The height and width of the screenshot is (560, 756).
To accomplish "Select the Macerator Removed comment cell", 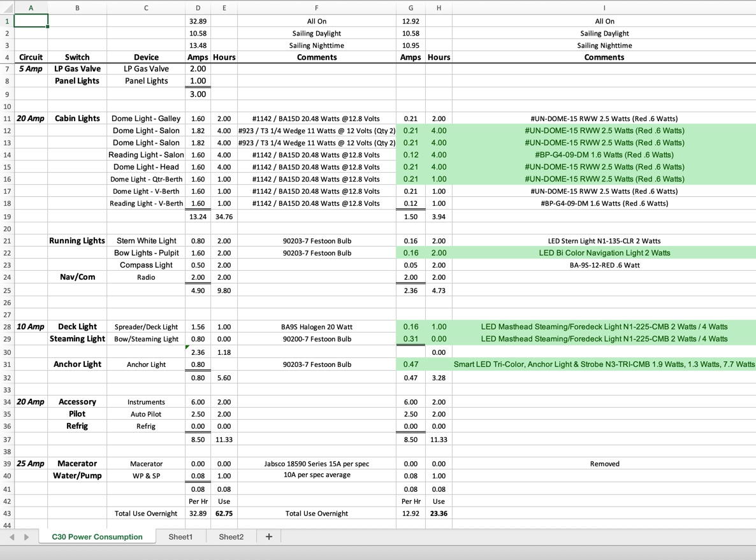I will pyautogui.click(x=604, y=464).
